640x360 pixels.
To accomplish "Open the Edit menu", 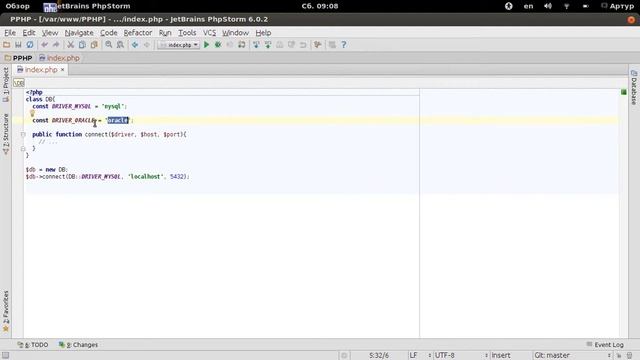I will 29,33.
